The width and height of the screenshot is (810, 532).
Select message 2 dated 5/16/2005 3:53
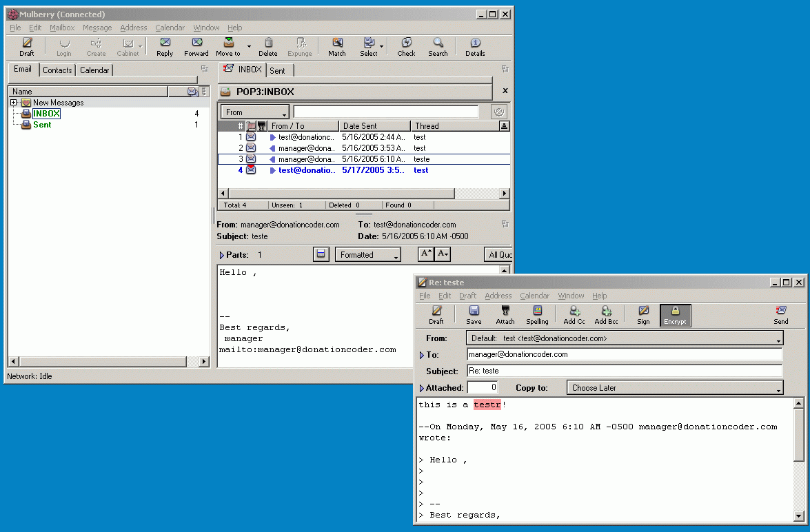[364, 148]
